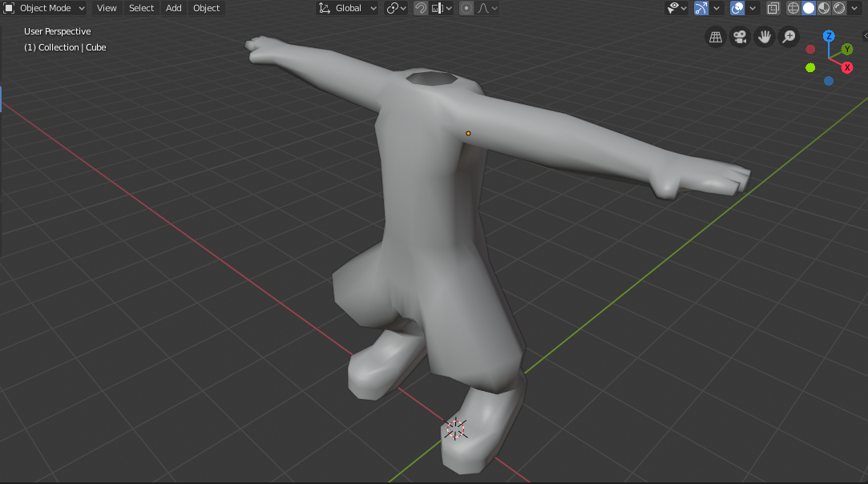The image size is (868, 484).
Task: Switch to Wireframe viewport shading
Action: coord(793,8)
